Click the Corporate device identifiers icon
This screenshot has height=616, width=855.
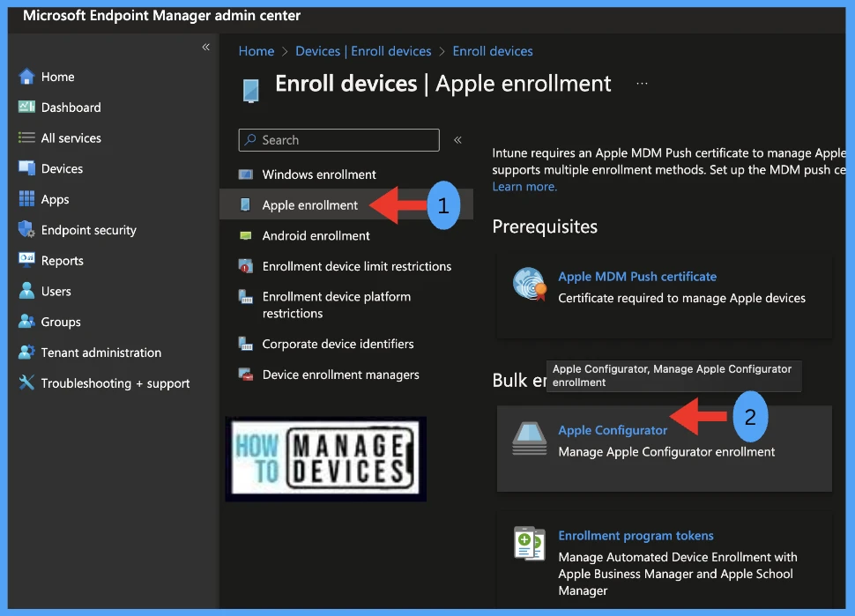pyautogui.click(x=246, y=344)
